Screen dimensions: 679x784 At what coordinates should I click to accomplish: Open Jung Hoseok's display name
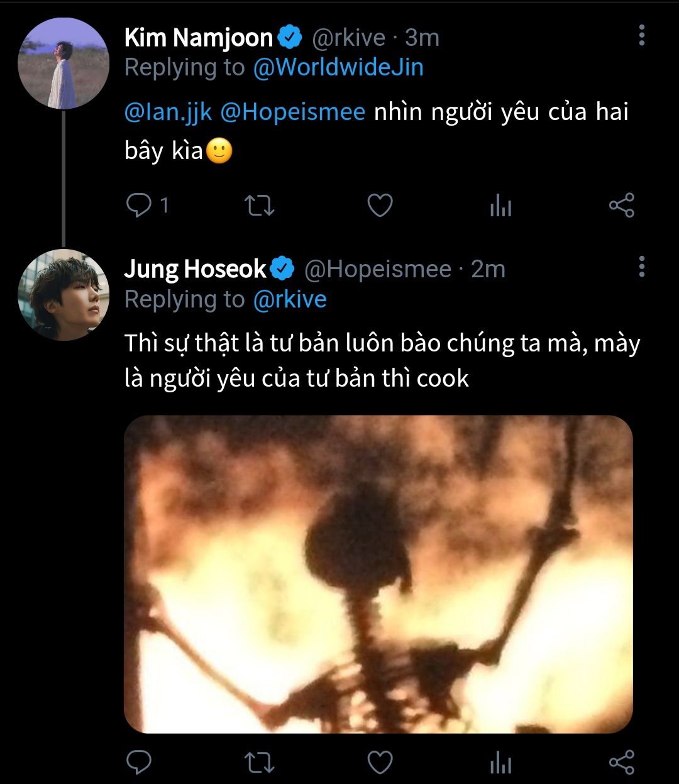pos(196,269)
